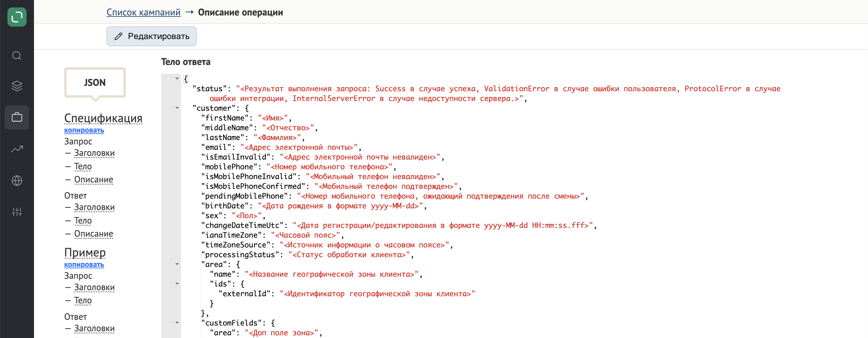Click the green app logo icon
This screenshot has width=868, height=338.
17,17
